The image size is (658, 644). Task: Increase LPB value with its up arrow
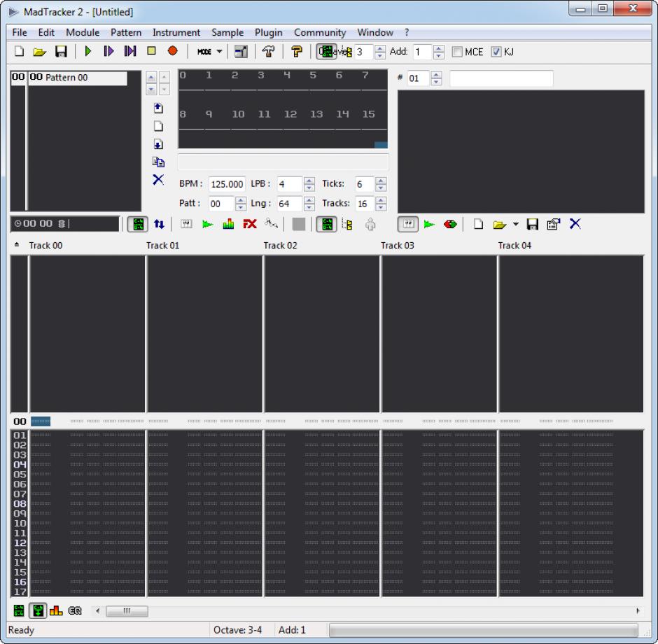309,181
